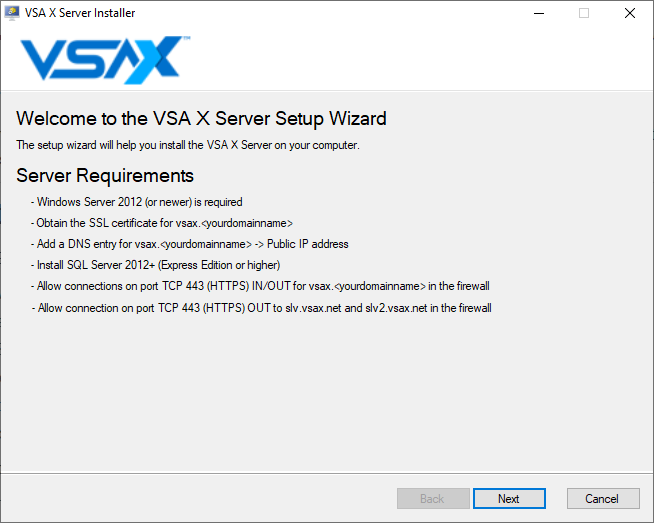Click the slv.vsax.net text in last requirement
The height and width of the screenshot is (523, 654).
313,308
